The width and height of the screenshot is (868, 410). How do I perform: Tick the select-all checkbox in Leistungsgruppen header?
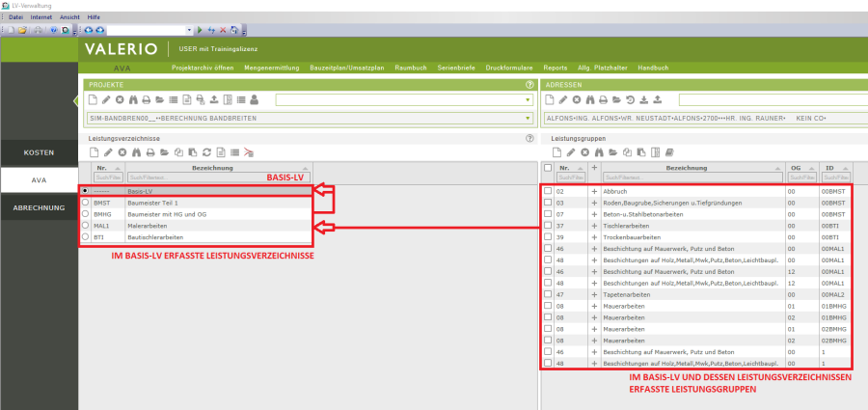548,168
